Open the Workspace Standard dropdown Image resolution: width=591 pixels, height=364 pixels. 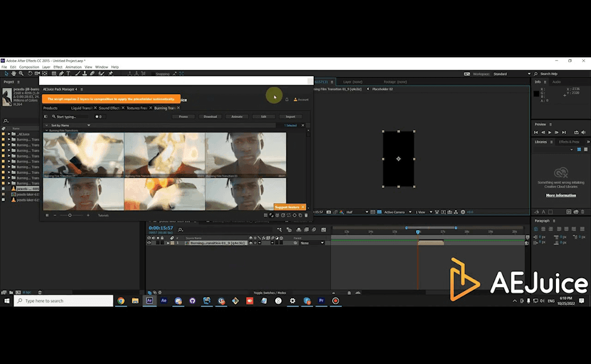[512, 74]
